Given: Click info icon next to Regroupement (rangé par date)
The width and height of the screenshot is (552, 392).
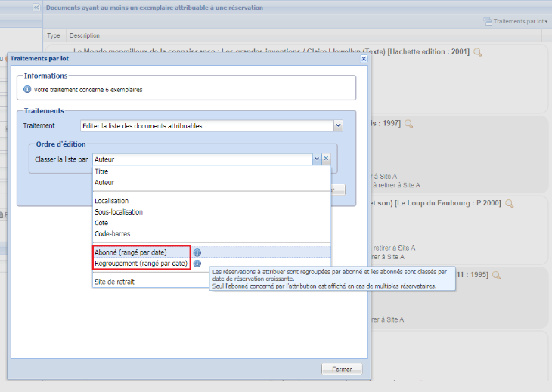Looking at the screenshot, I should click(x=197, y=264).
